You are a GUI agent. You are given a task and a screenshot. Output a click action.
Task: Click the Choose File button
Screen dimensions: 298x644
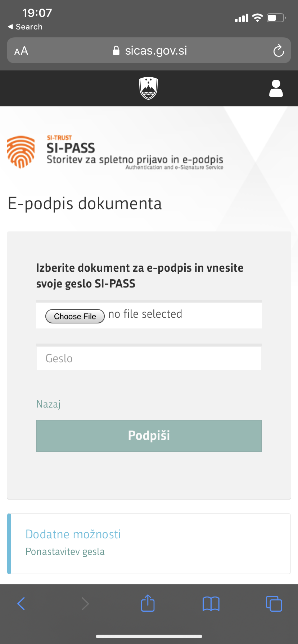75,316
